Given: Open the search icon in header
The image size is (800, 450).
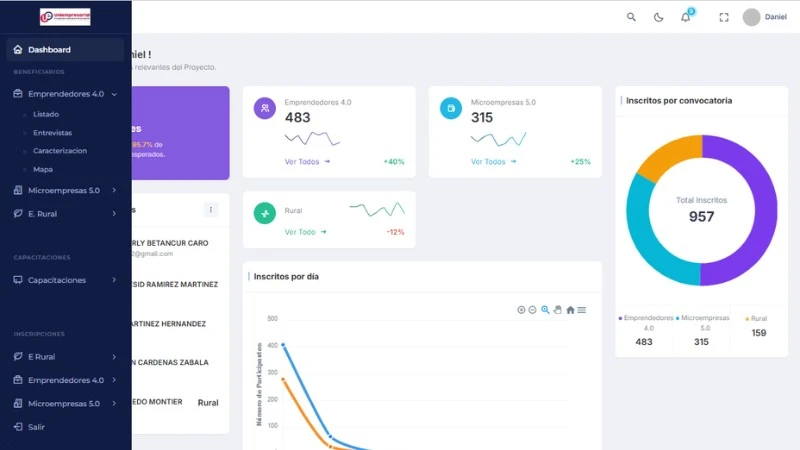Looking at the screenshot, I should pos(631,17).
